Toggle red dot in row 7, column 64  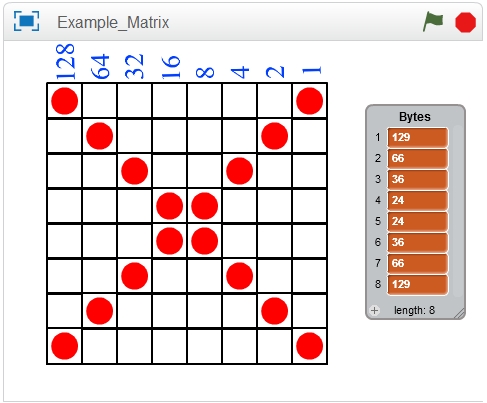[100, 311]
